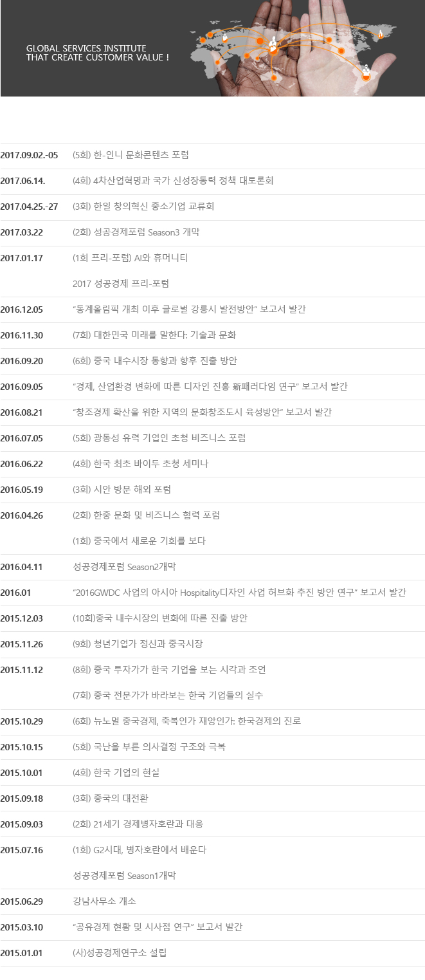The height and width of the screenshot is (980, 425).
Task: Open the 2016GWDC Hospitality디자인 report entry
Action: pyautogui.click(x=239, y=592)
